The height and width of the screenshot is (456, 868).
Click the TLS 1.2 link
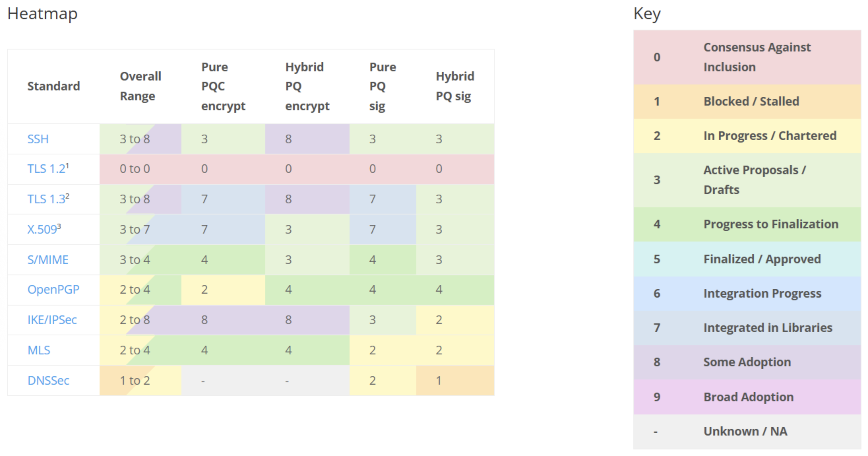46,169
